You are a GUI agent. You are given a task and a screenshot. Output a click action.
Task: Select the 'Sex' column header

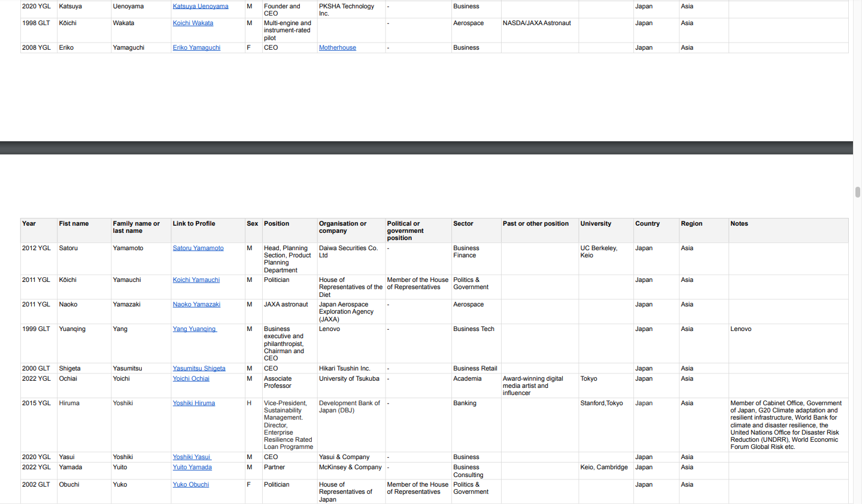[254, 230]
